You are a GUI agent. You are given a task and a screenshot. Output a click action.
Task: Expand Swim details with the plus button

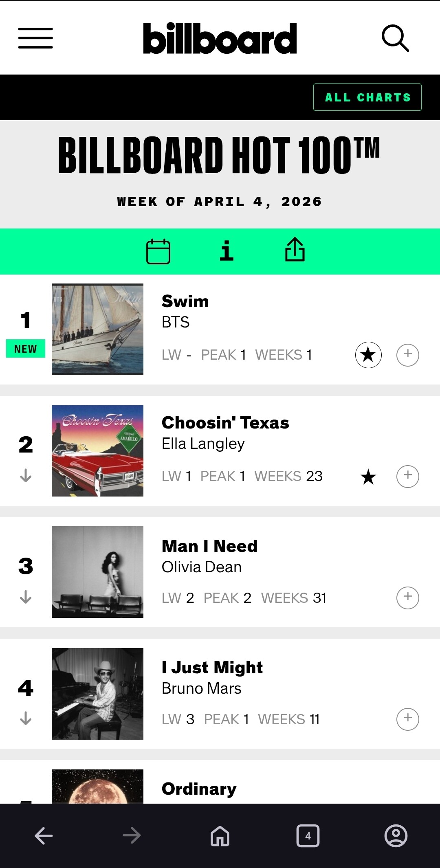pos(408,355)
